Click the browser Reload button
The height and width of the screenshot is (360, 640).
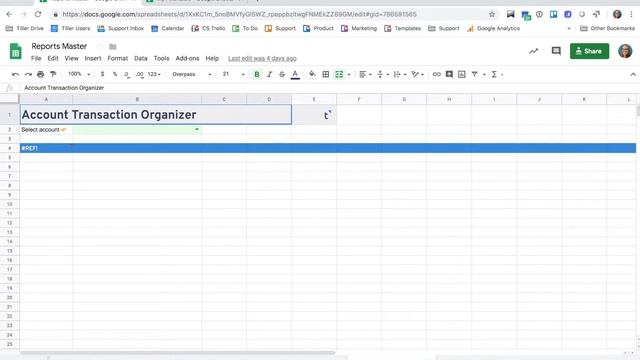(38, 14)
